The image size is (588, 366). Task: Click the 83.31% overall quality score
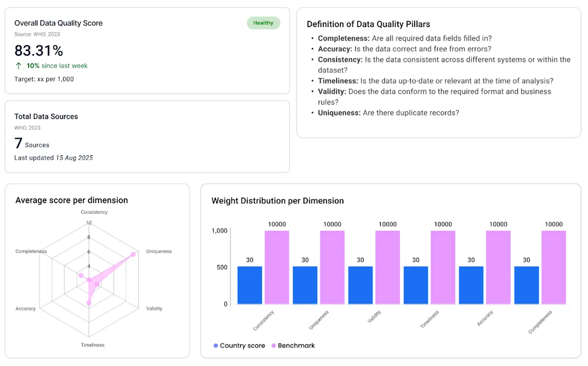click(39, 51)
